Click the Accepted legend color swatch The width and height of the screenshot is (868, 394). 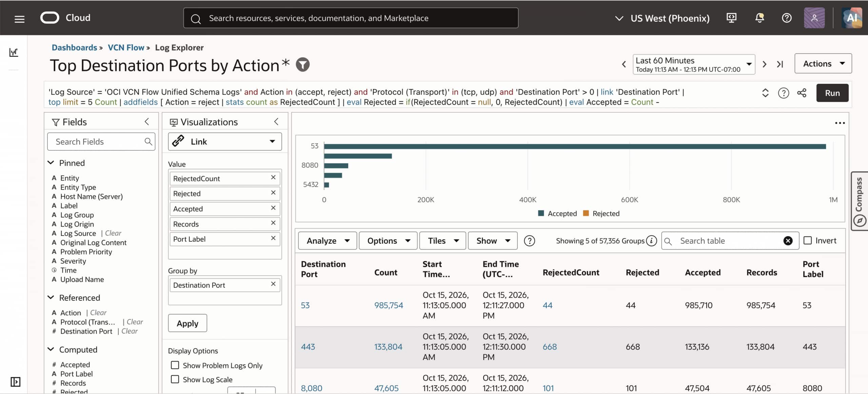click(x=541, y=213)
